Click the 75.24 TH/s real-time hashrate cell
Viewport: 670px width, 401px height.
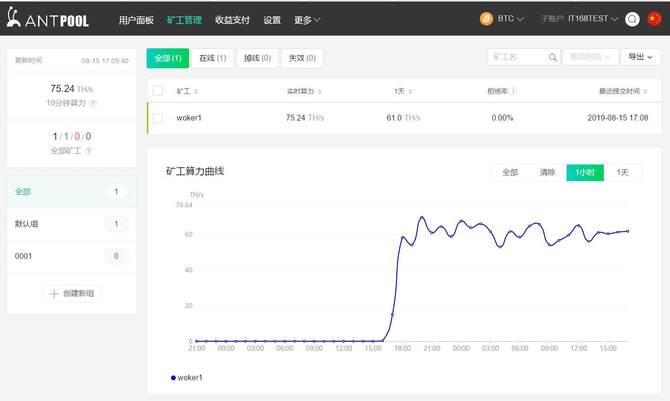tap(305, 118)
